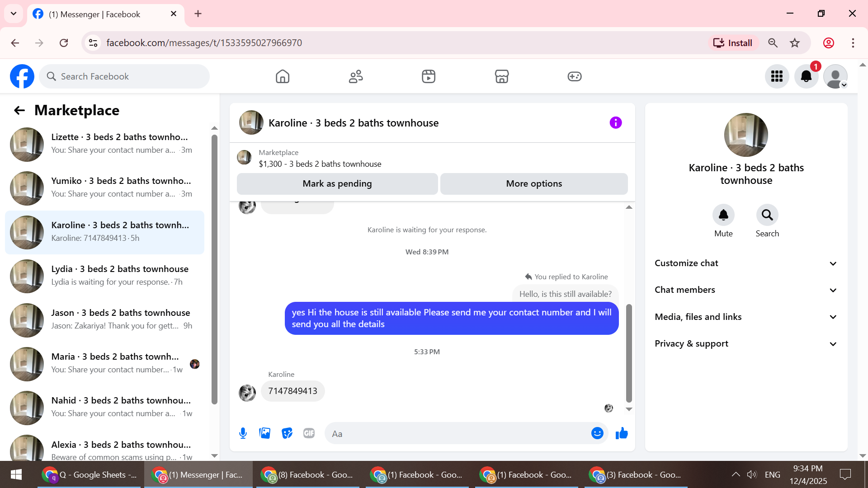The width and height of the screenshot is (868, 488).
Task: Expand Customize chat section
Action: click(746, 263)
